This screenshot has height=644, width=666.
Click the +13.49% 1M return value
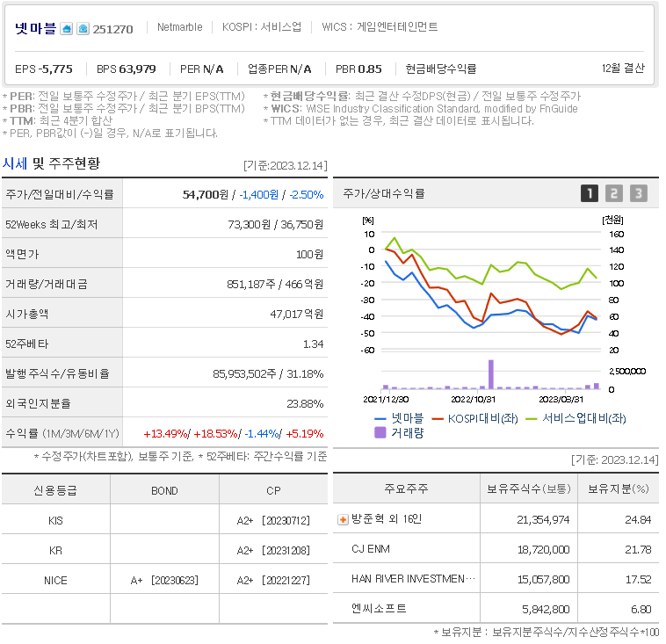pos(165,434)
